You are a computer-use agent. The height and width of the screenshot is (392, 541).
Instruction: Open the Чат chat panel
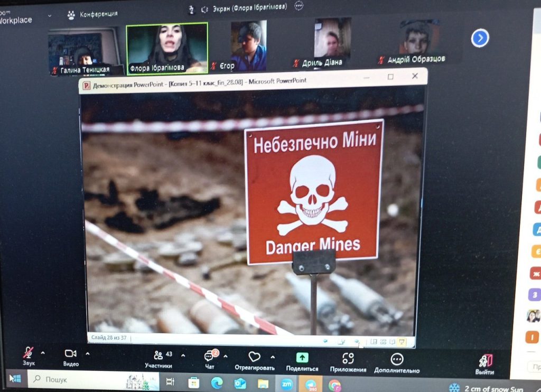(210, 360)
